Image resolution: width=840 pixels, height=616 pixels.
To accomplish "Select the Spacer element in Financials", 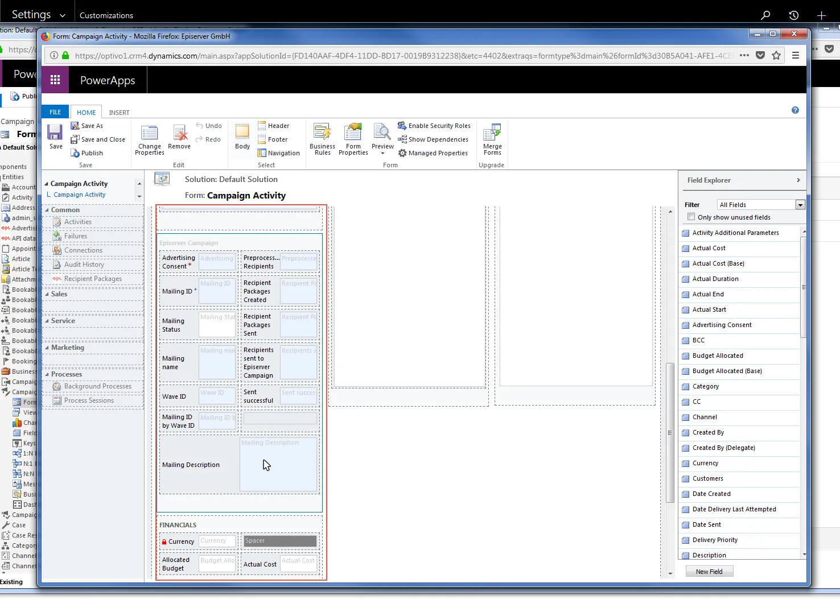I will (x=280, y=541).
